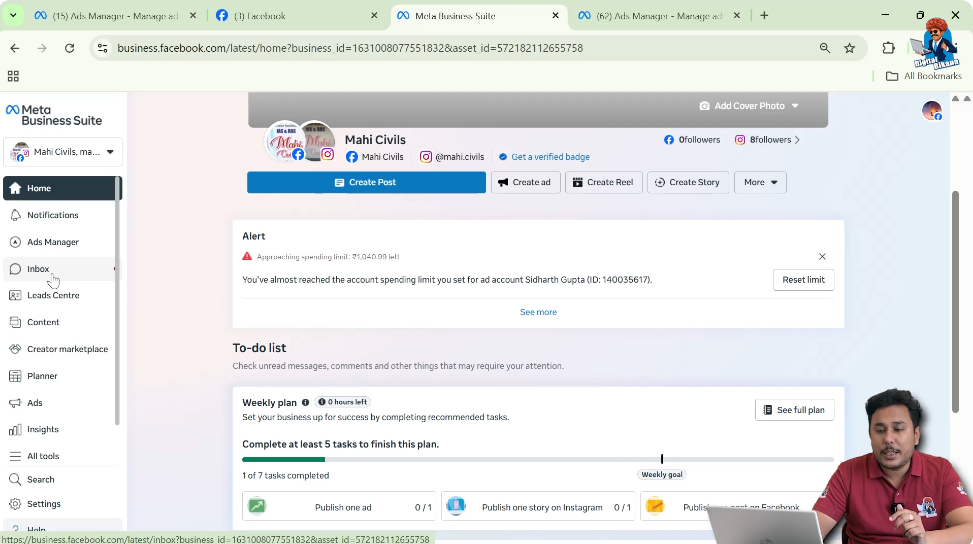
Task: Click the 0 hours left badge
Action: 343,402
